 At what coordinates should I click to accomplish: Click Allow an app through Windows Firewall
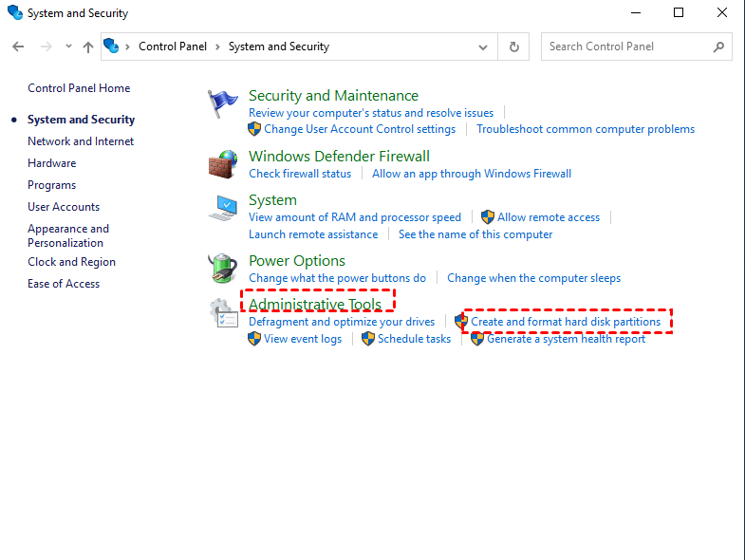tap(472, 174)
